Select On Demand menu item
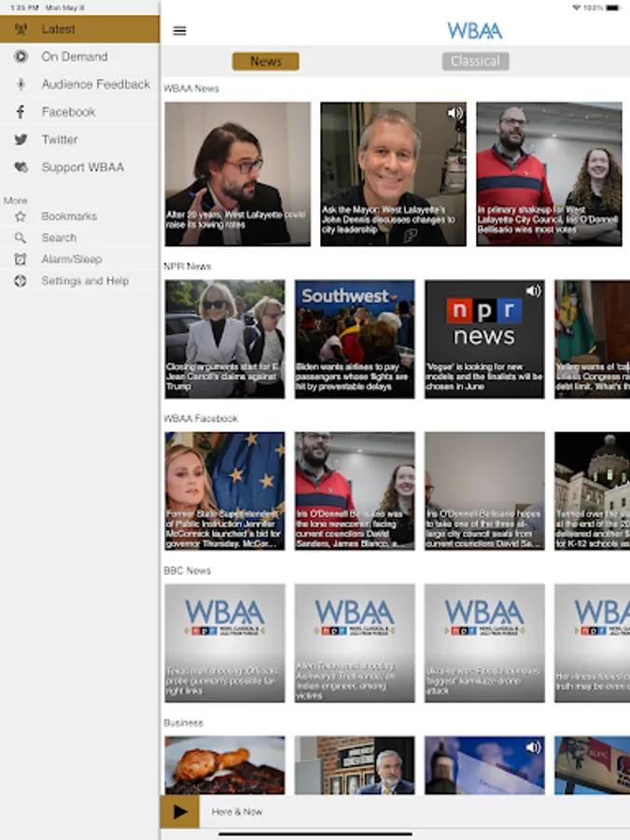This screenshot has height=840, width=630. 79,56
